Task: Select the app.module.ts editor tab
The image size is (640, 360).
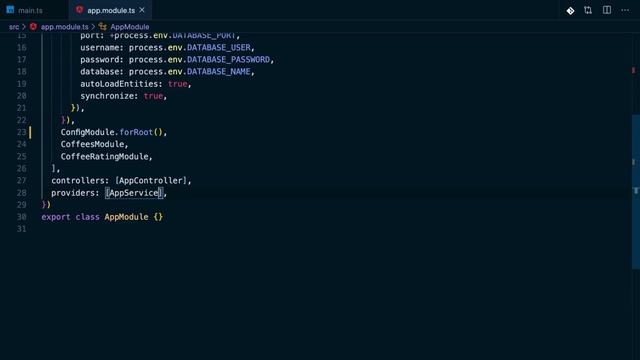Action: pyautogui.click(x=111, y=10)
